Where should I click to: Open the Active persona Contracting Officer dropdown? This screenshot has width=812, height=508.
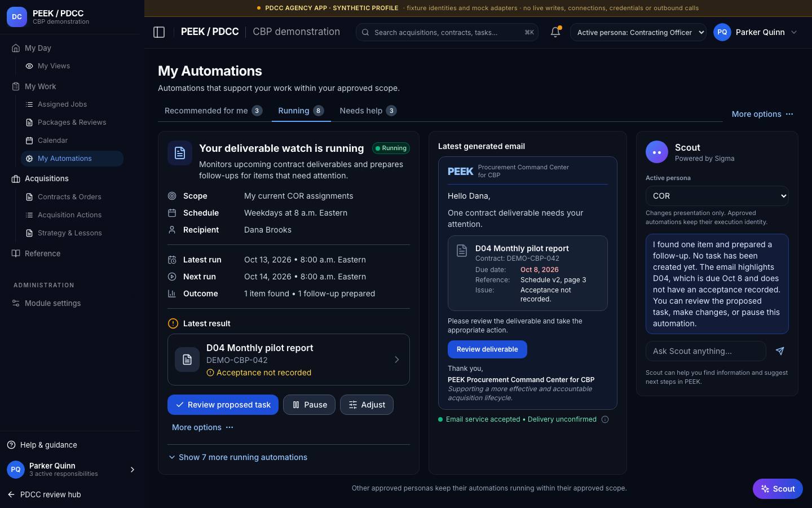point(638,32)
